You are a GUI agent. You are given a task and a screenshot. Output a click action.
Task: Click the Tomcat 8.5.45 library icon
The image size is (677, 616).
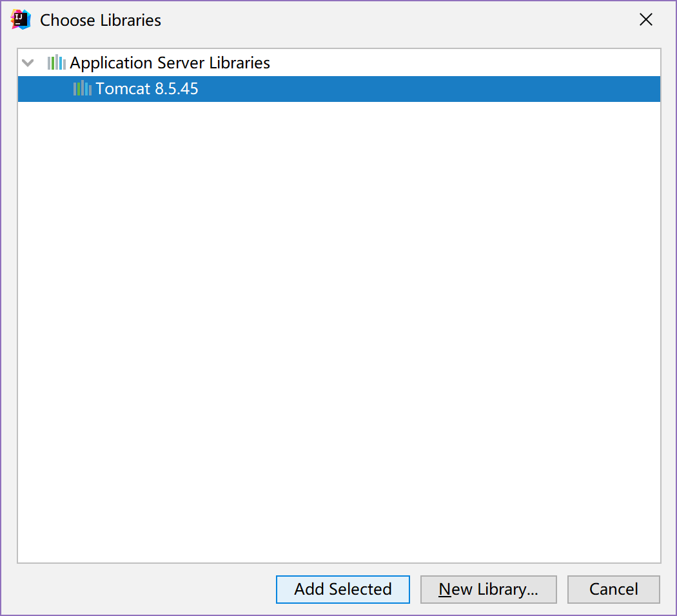83,88
